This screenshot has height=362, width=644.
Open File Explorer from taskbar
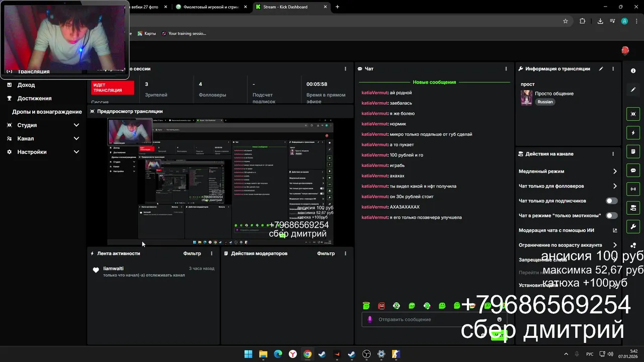pyautogui.click(x=263, y=354)
